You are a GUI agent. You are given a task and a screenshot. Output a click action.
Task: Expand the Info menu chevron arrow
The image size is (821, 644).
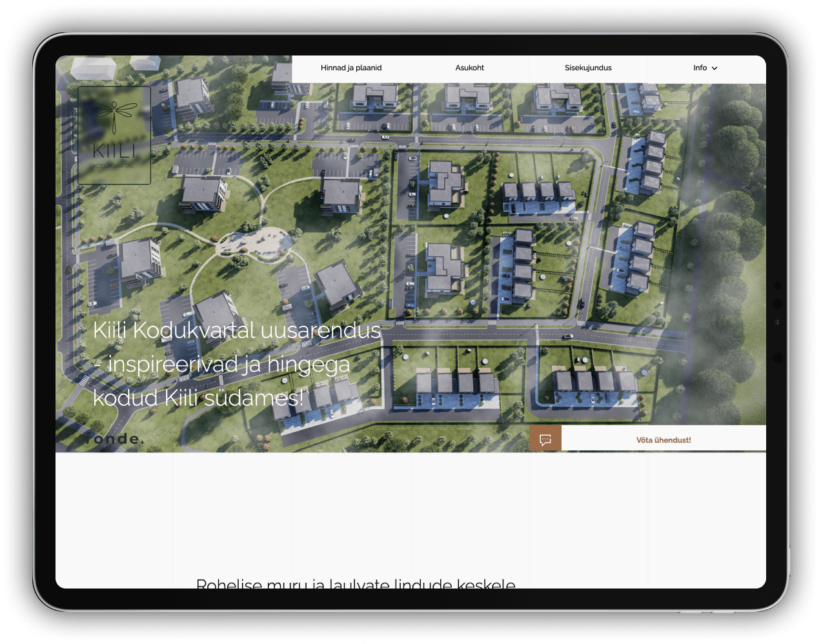[x=715, y=68]
